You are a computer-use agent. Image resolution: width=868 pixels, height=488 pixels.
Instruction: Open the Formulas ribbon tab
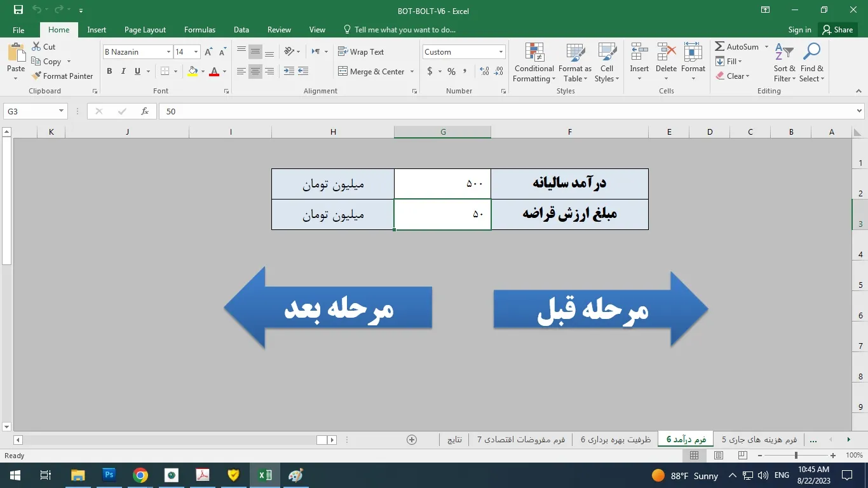click(200, 30)
